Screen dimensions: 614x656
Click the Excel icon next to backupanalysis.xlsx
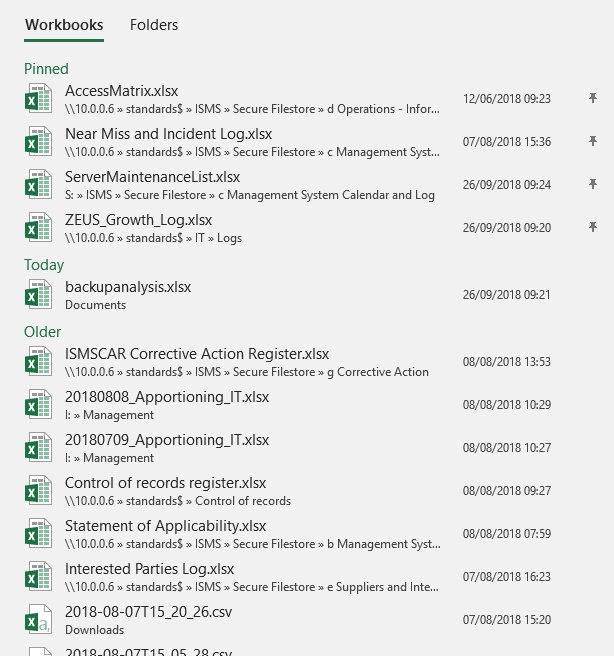point(38,295)
